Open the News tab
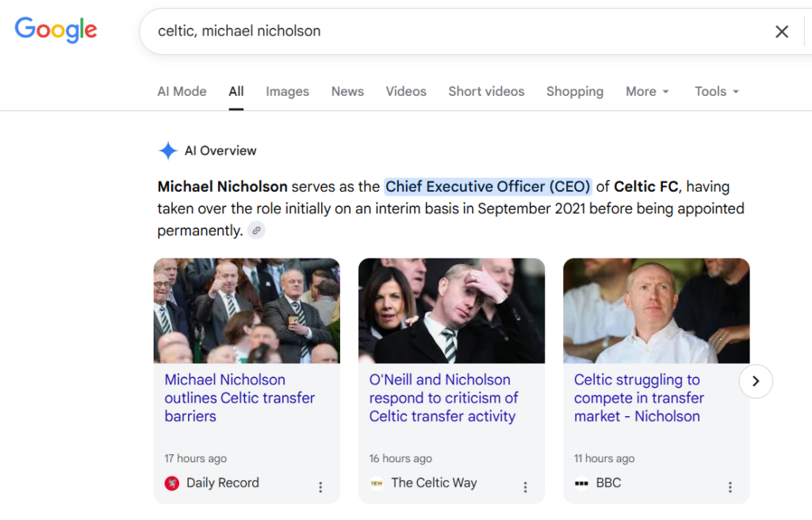This screenshot has width=812, height=520. pyautogui.click(x=347, y=92)
